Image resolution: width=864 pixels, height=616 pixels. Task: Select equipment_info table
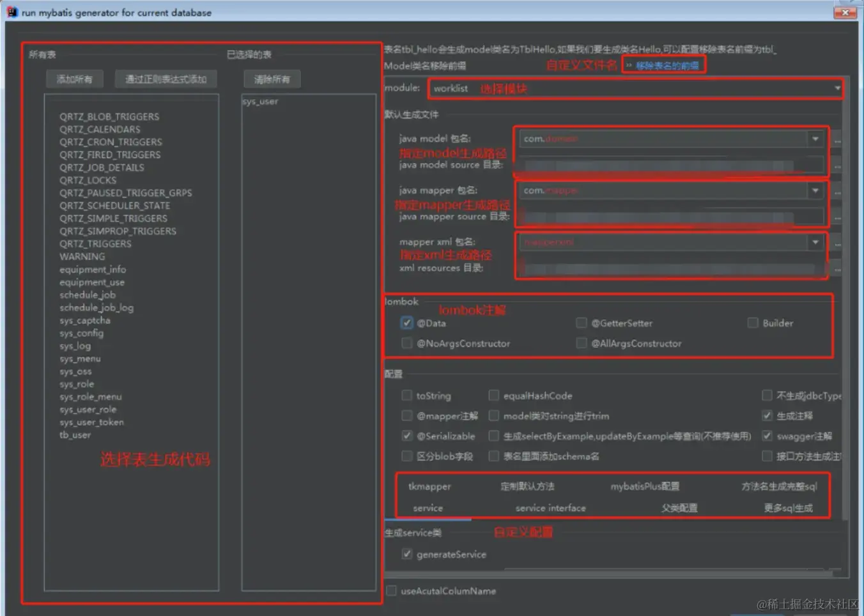coord(93,269)
